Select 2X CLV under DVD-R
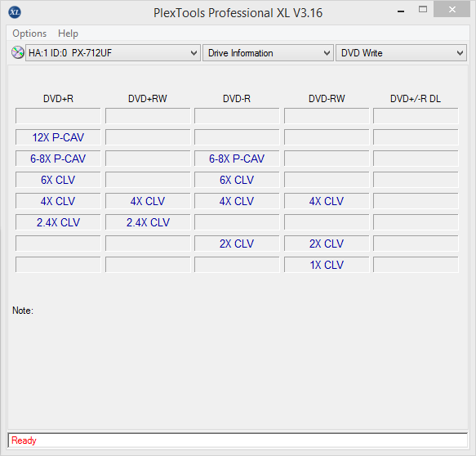Image resolution: width=476 pixels, height=456 pixels. (237, 244)
